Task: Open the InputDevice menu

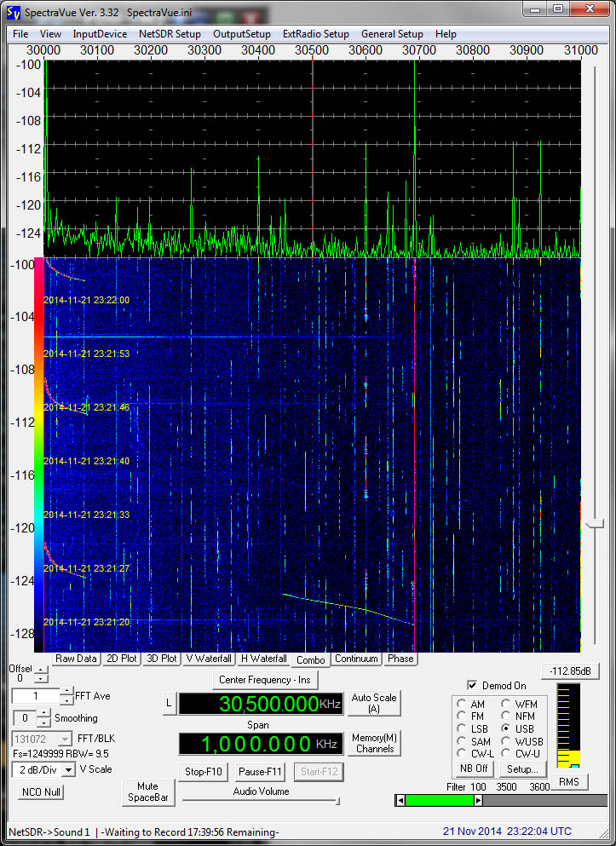Action: tap(100, 34)
